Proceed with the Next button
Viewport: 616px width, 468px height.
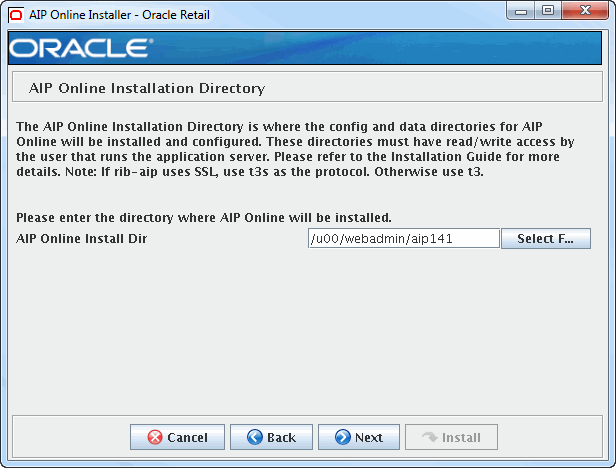pyautogui.click(x=359, y=437)
